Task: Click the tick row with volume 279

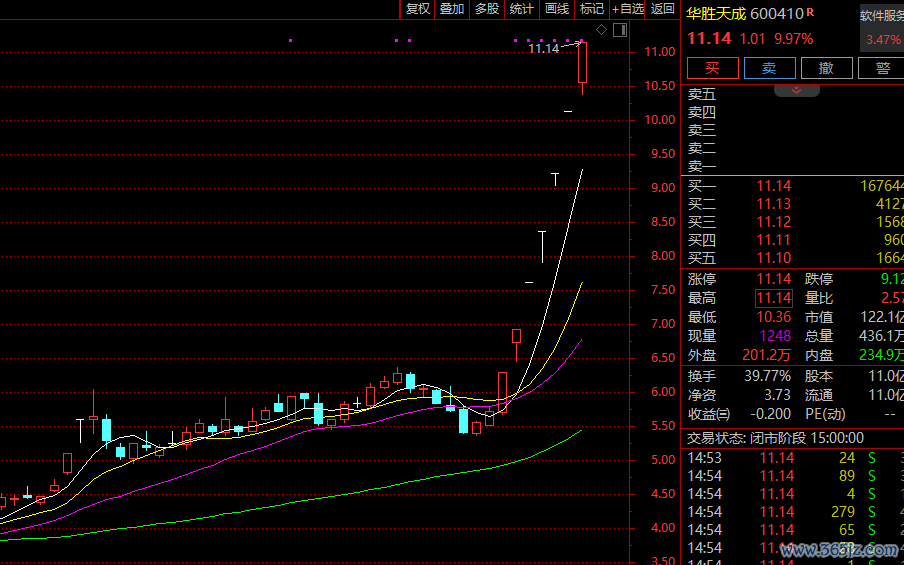Action: point(795,512)
